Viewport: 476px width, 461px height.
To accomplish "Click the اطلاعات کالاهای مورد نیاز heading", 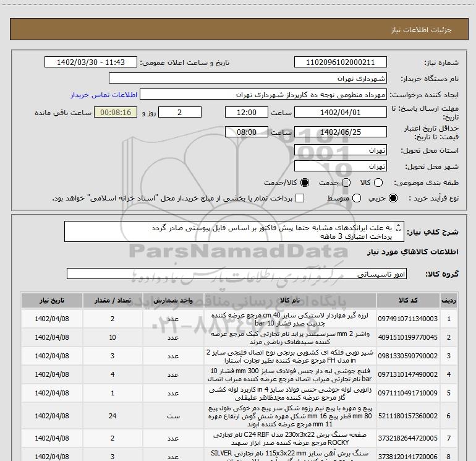I will coord(413,252).
